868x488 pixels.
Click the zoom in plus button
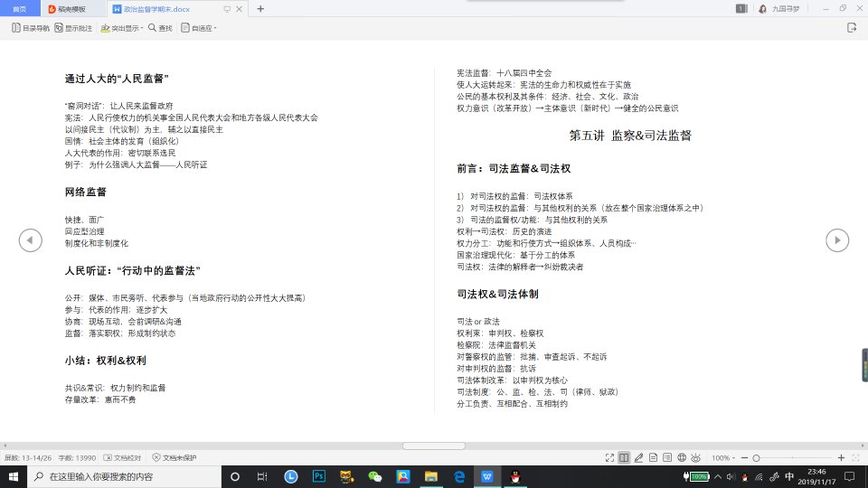(842, 457)
